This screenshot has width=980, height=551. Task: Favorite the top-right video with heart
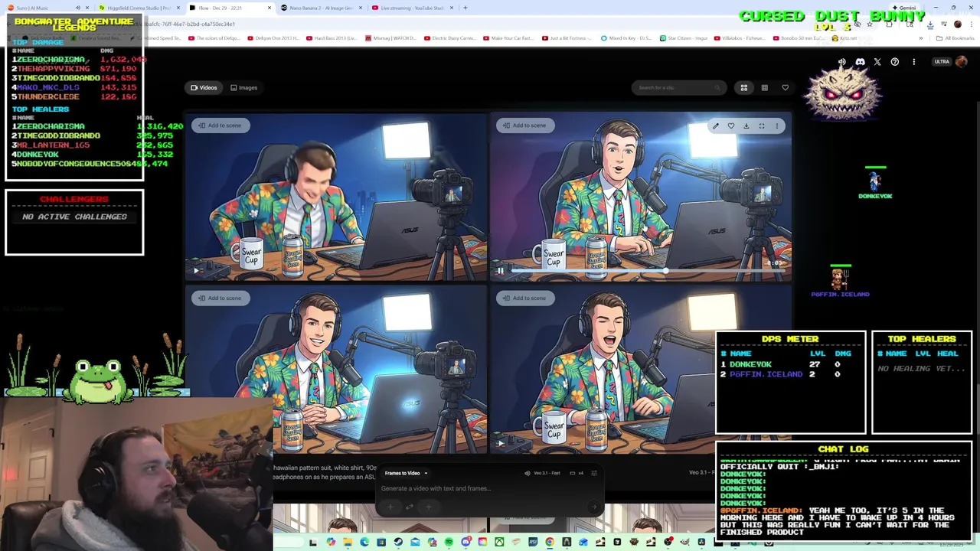730,126
